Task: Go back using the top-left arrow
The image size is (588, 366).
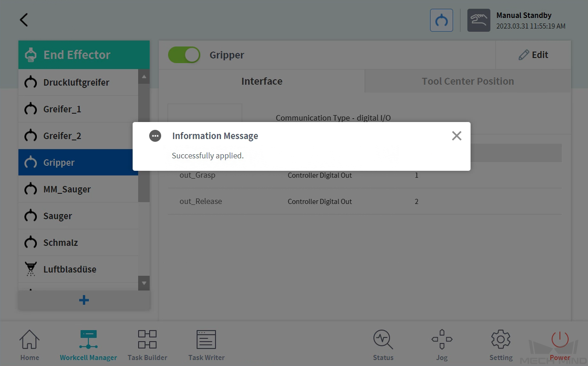Action: [x=24, y=20]
